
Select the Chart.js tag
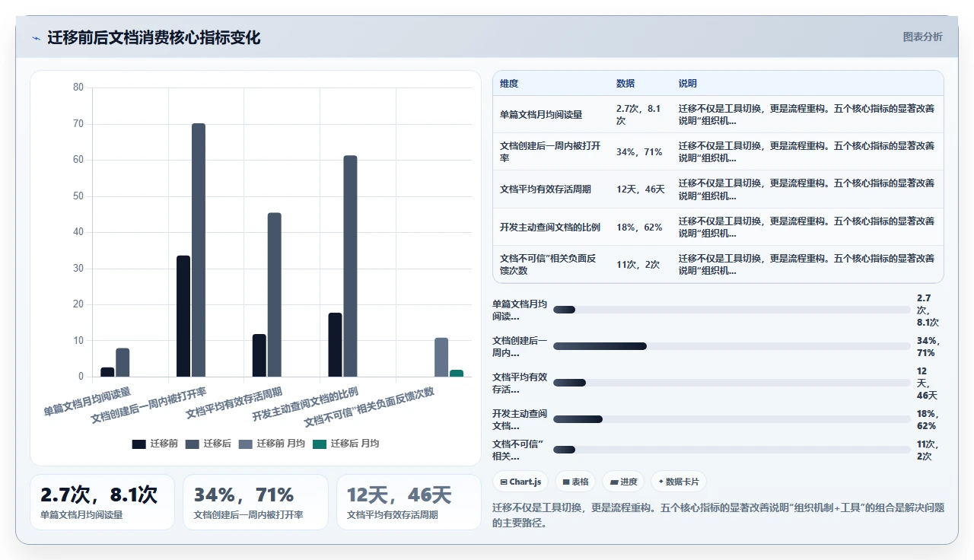[x=521, y=482]
